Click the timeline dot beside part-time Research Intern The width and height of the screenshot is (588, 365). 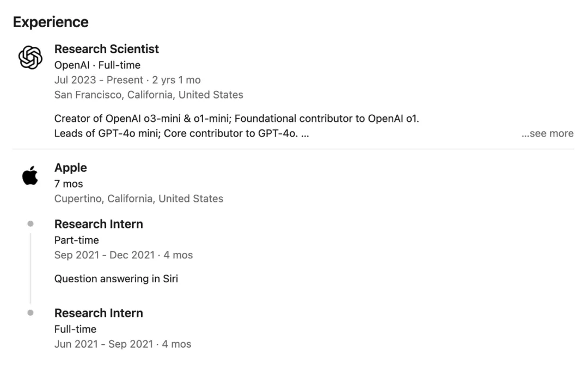(30, 224)
